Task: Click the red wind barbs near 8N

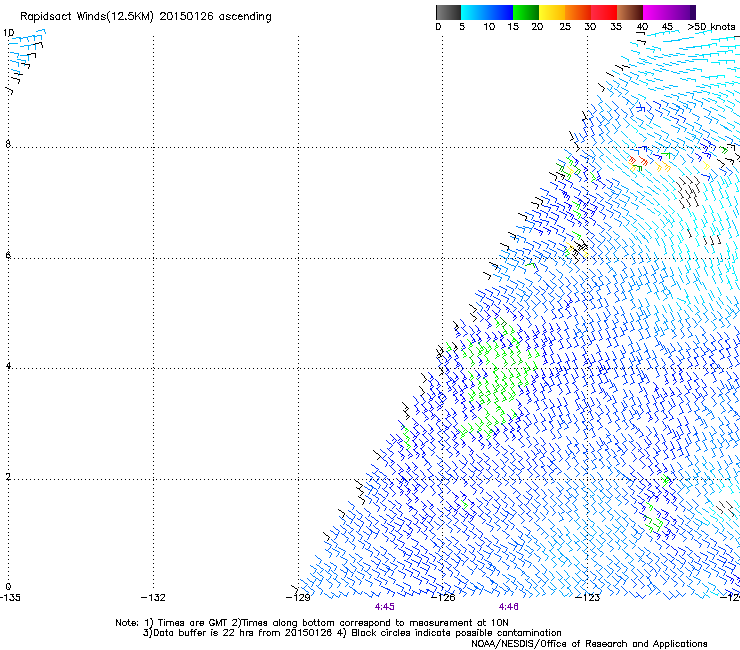Action: (x=638, y=161)
